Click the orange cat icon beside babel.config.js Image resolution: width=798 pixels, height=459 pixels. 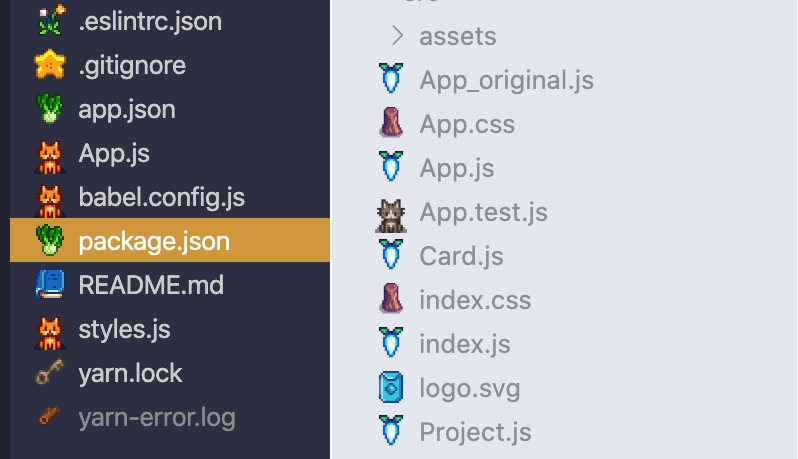pyautogui.click(x=48, y=198)
